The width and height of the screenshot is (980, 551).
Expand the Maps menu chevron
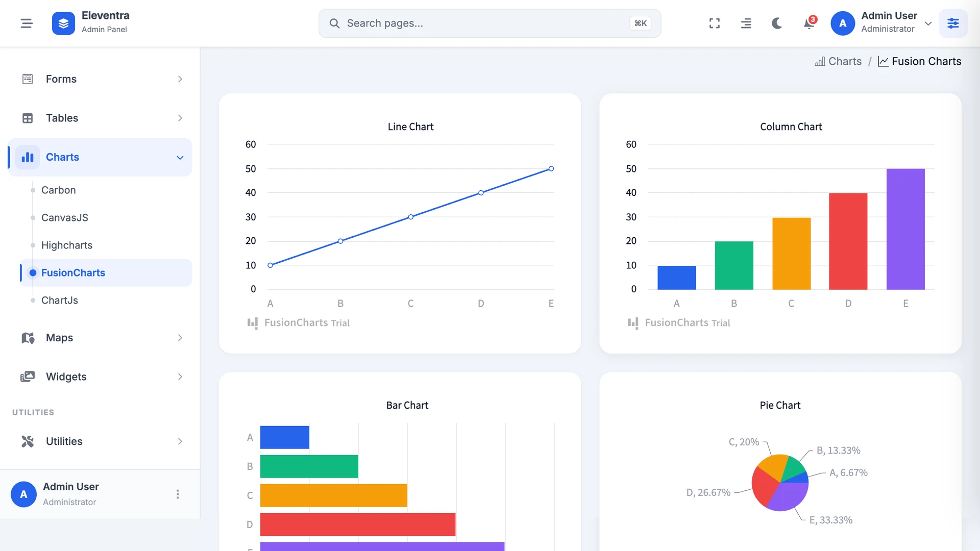180,338
